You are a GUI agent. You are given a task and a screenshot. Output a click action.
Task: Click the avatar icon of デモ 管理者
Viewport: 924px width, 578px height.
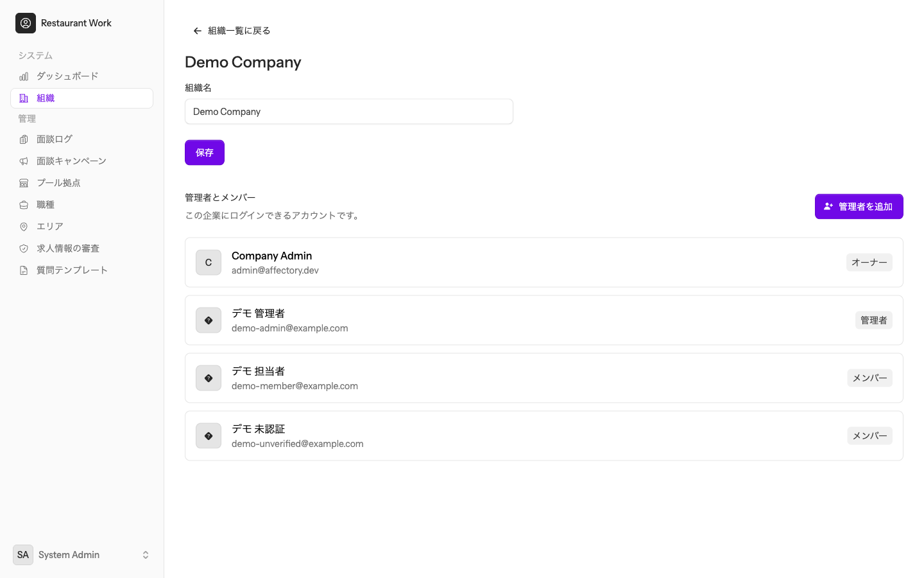pyautogui.click(x=209, y=320)
